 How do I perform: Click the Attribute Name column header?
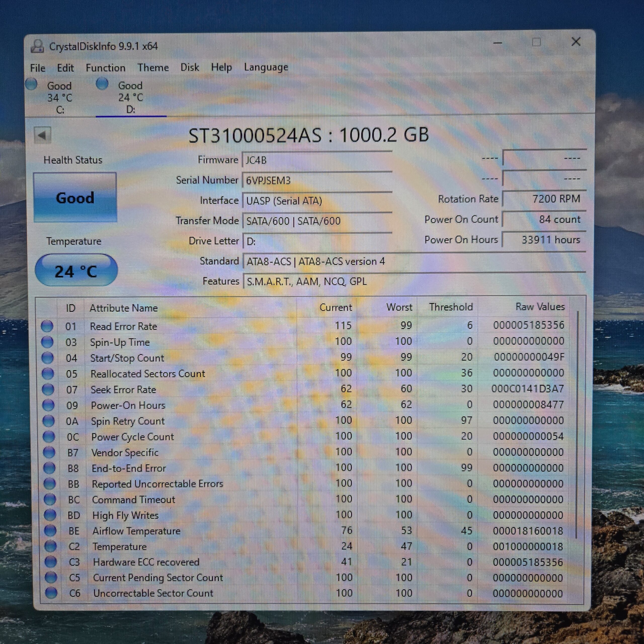coord(124,308)
